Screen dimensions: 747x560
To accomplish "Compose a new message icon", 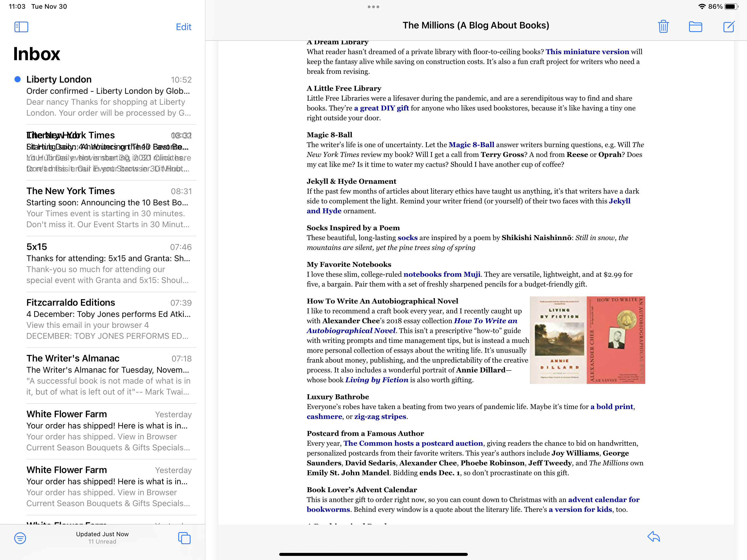I will (x=729, y=26).
